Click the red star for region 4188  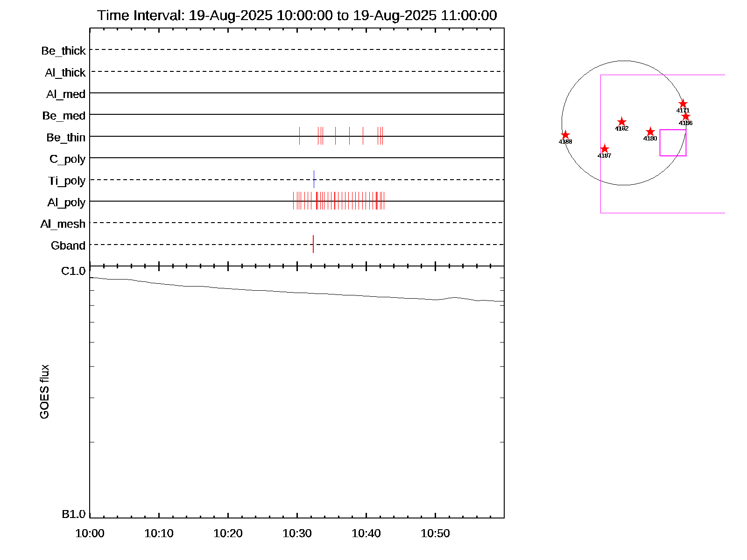(x=565, y=135)
